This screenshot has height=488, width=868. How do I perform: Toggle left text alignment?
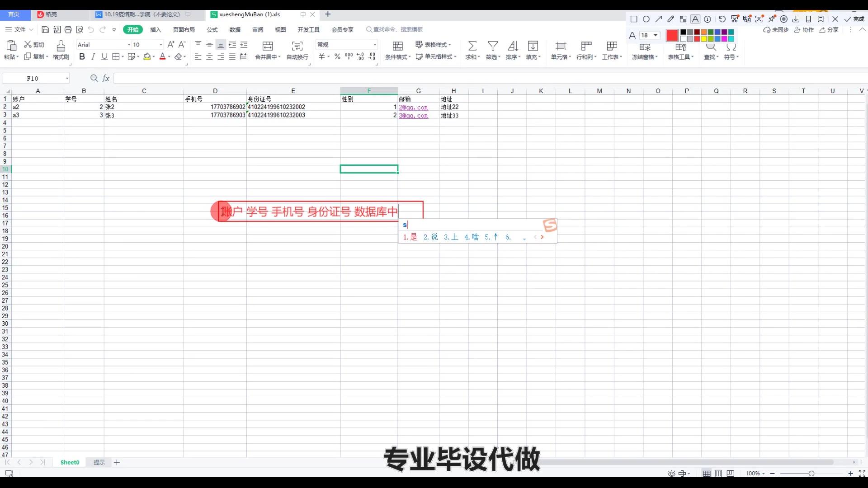(x=198, y=56)
